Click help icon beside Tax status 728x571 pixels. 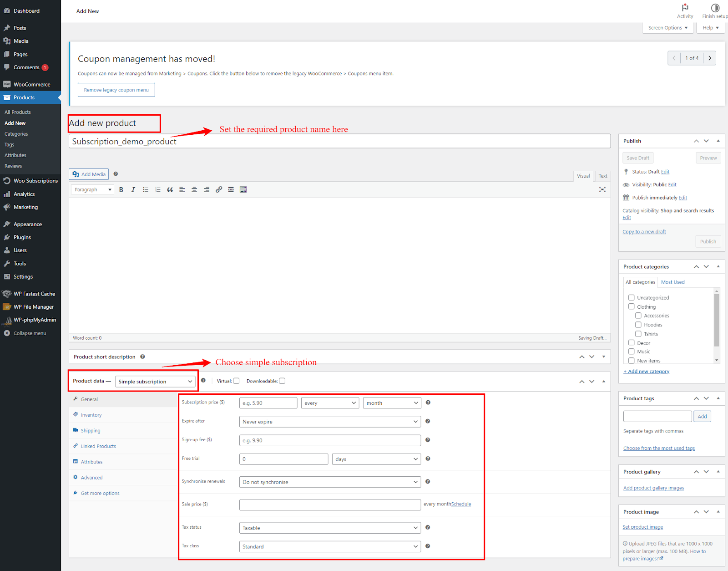(428, 527)
